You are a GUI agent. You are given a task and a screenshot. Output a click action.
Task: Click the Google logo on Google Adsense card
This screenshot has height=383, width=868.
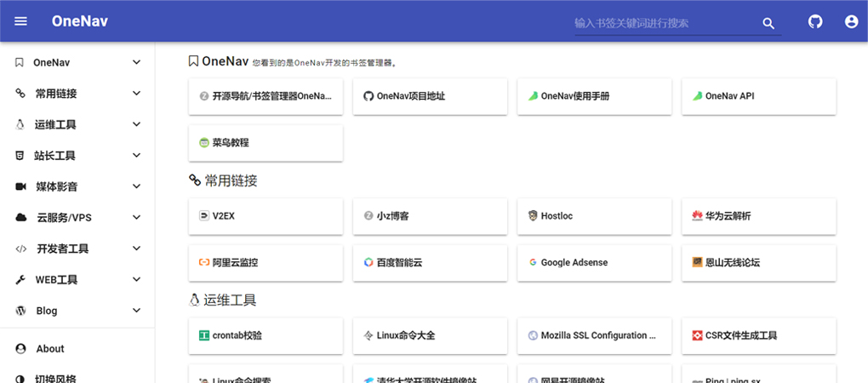click(533, 262)
